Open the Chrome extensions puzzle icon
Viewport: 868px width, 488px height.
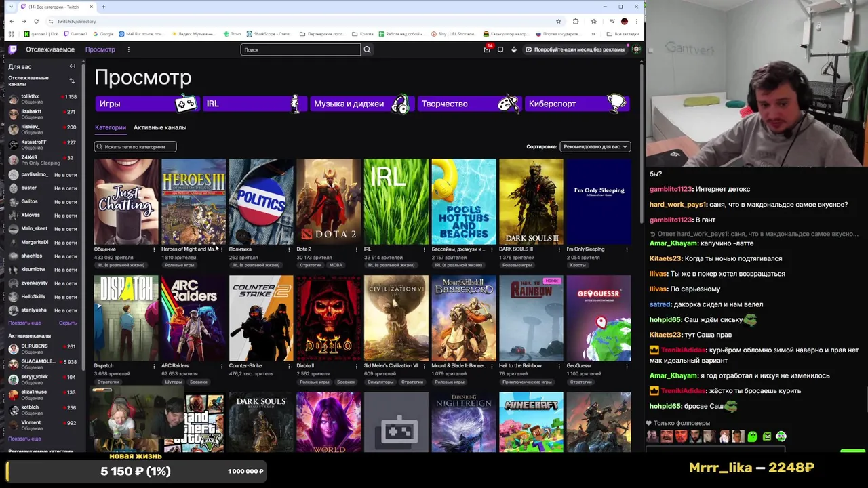pos(576,21)
